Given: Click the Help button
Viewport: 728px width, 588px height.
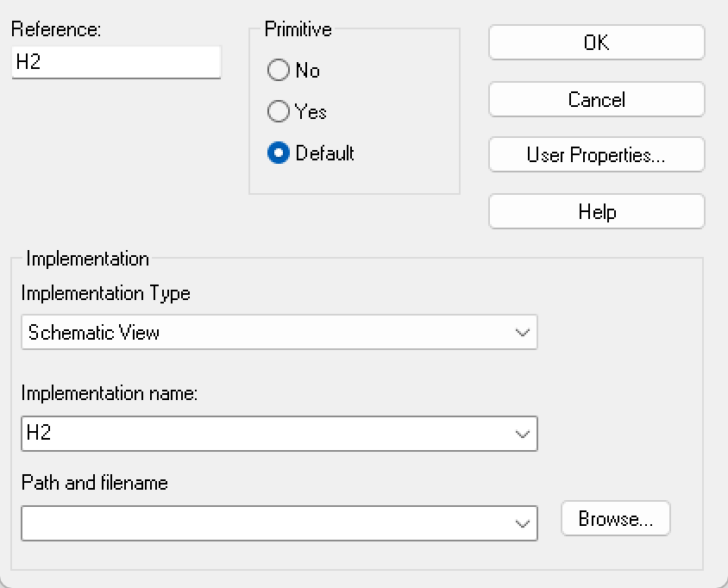Looking at the screenshot, I should click(597, 211).
